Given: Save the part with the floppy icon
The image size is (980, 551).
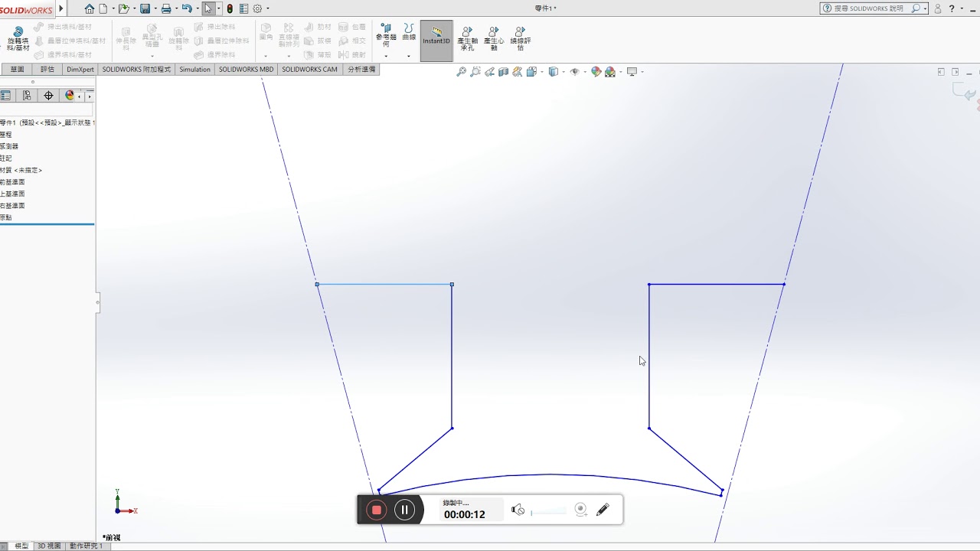Looking at the screenshot, I should [145, 8].
